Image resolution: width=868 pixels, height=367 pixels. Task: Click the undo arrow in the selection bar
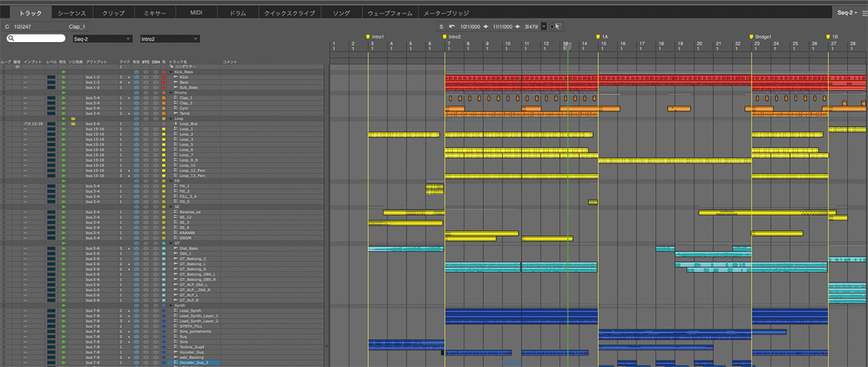tap(451, 26)
